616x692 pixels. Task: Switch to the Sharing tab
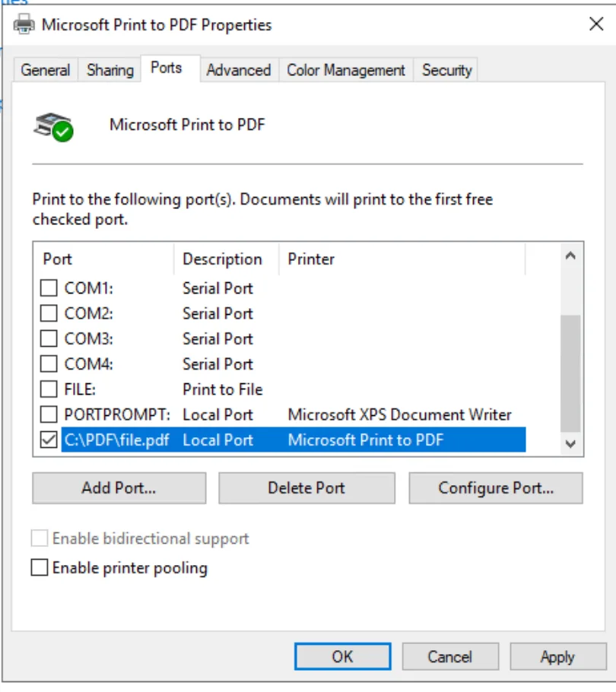pos(109,70)
